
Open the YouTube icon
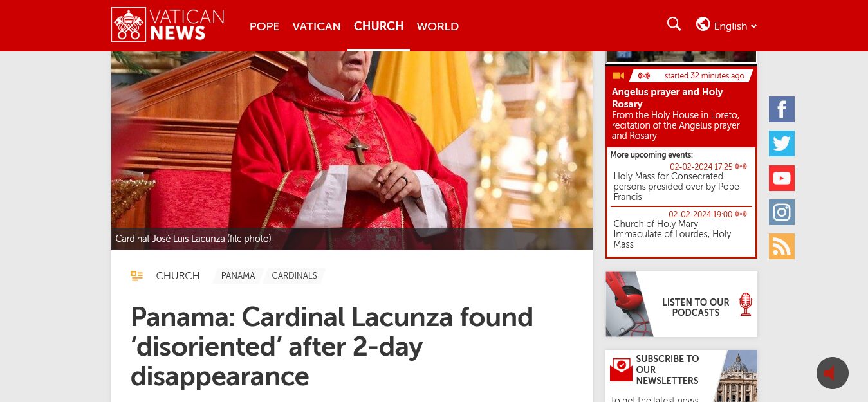(782, 178)
